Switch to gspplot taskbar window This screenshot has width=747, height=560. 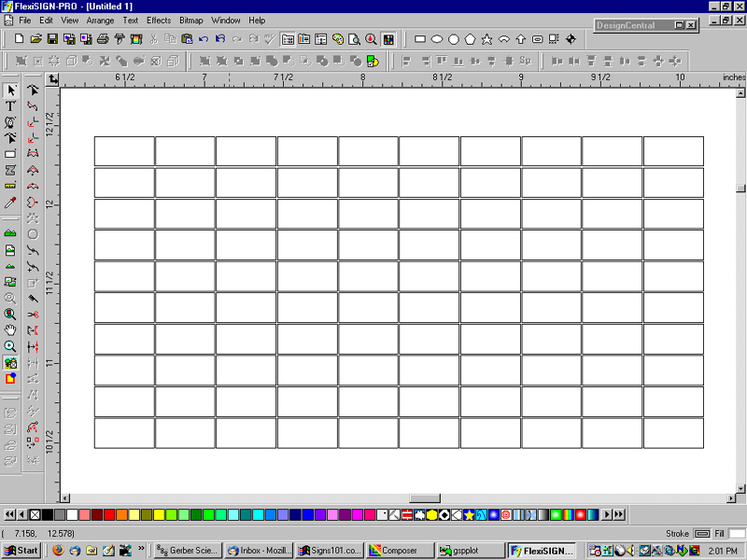point(471,551)
